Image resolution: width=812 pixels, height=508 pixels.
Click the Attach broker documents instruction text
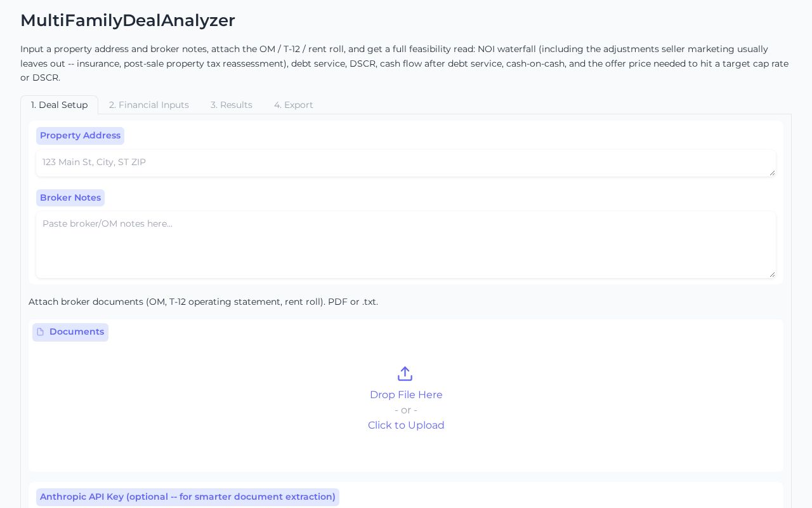click(x=203, y=302)
